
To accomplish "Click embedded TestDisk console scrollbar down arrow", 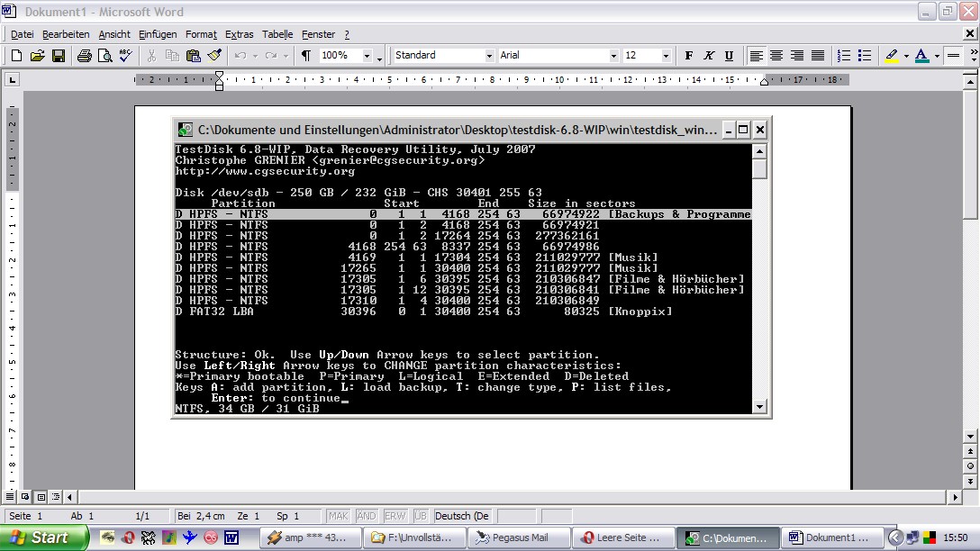I will pos(759,407).
